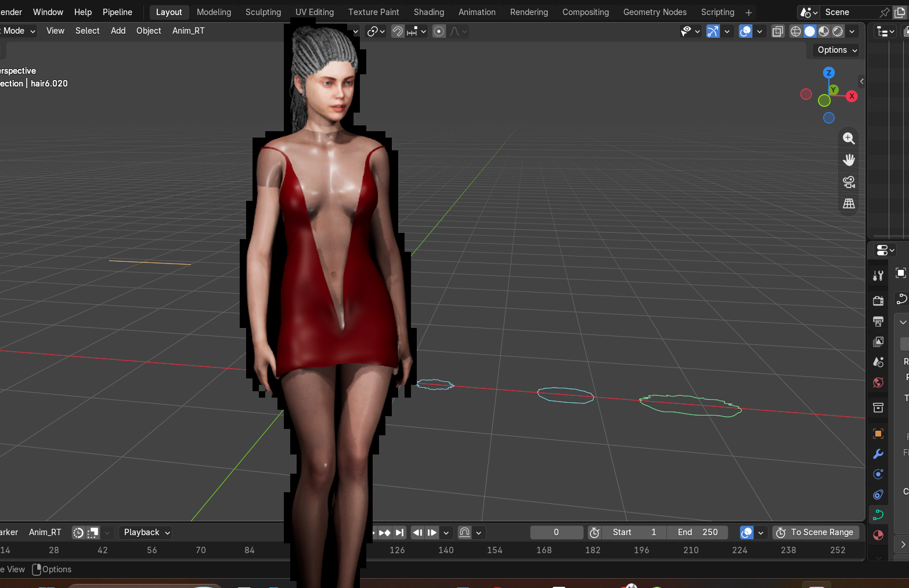909x588 pixels.
Task: Open the Playback dropdown in timeline
Action: pyautogui.click(x=146, y=532)
